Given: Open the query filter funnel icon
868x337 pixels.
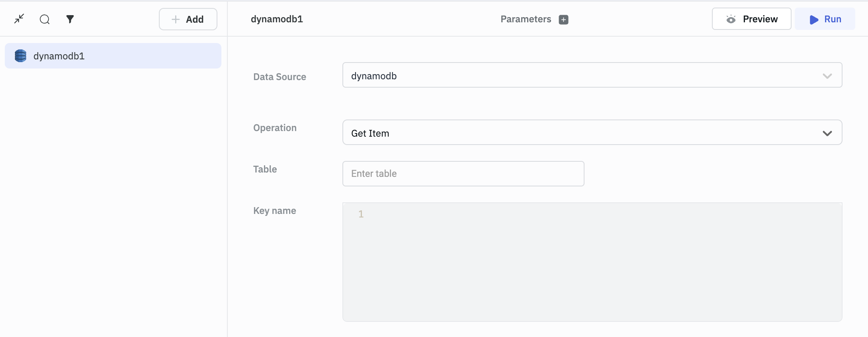Looking at the screenshot, I should tap(70, 19).
